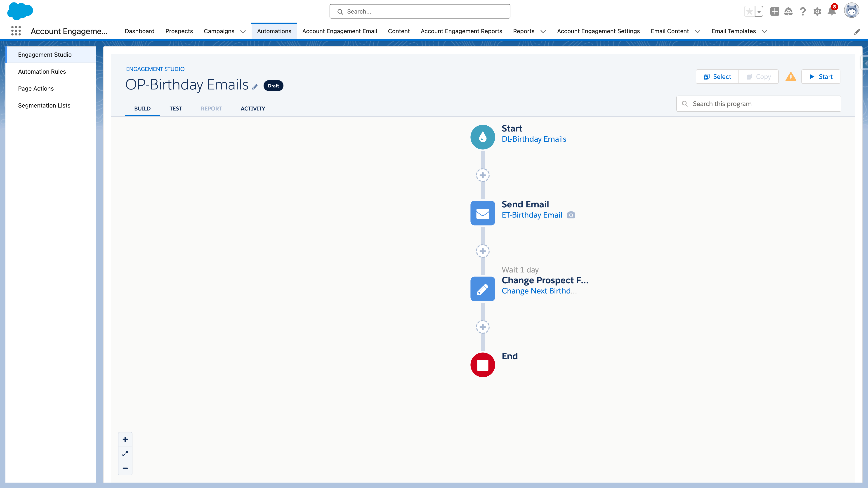
Task: Click the Send Email step title
Action: [x=525, y=204]
